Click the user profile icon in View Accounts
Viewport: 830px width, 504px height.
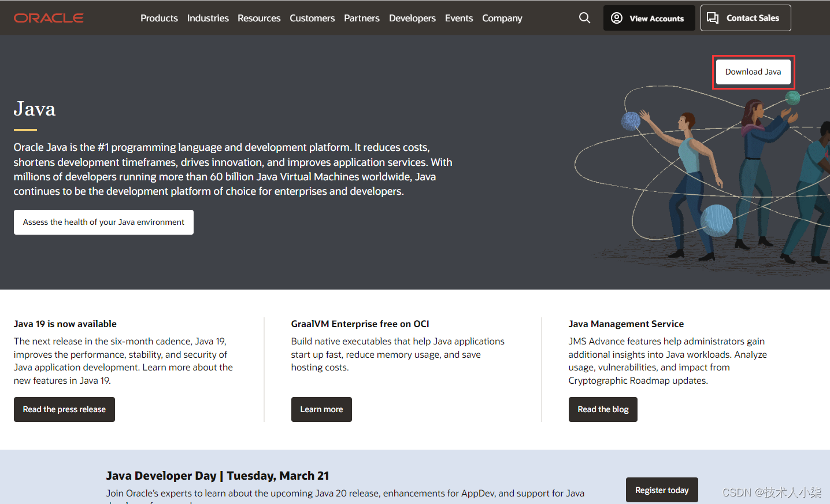(617, 18)
